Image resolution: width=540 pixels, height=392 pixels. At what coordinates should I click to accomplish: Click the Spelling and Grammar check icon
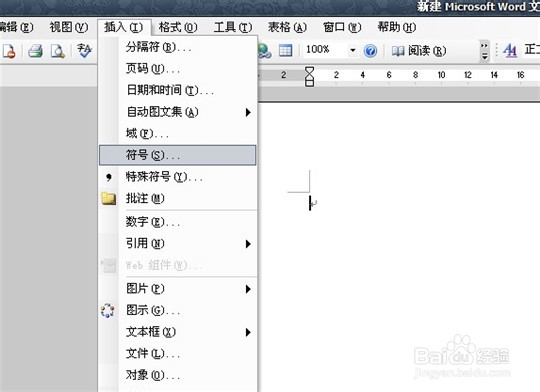coord(84,51)
